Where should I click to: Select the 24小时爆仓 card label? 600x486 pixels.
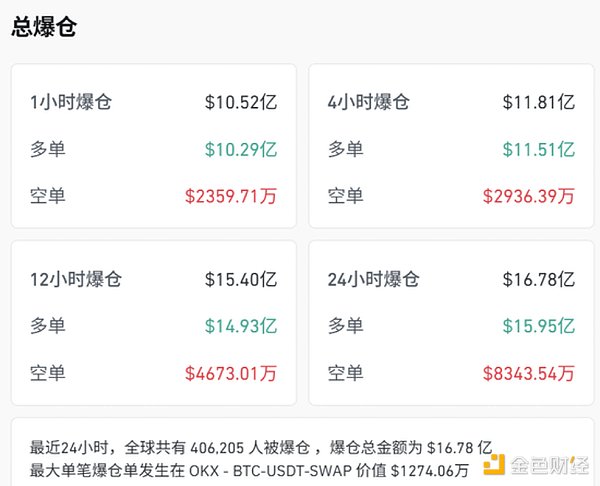click(x=373, y=278)
